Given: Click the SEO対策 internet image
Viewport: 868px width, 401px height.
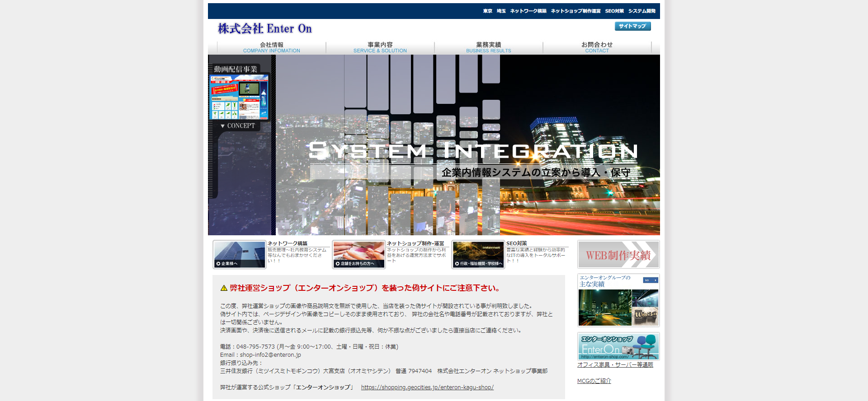Looking at the screenshot, I should point(478,254).
